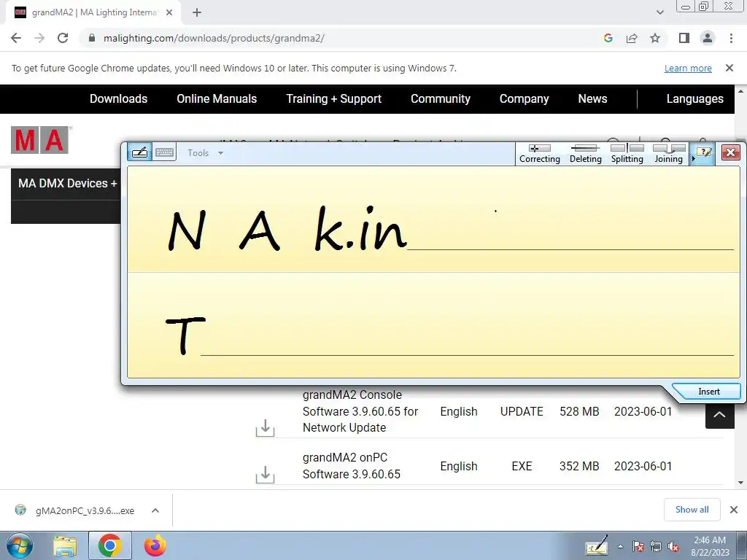
Task: Dismiss the Chrome update notification bar
Action: 729,68
